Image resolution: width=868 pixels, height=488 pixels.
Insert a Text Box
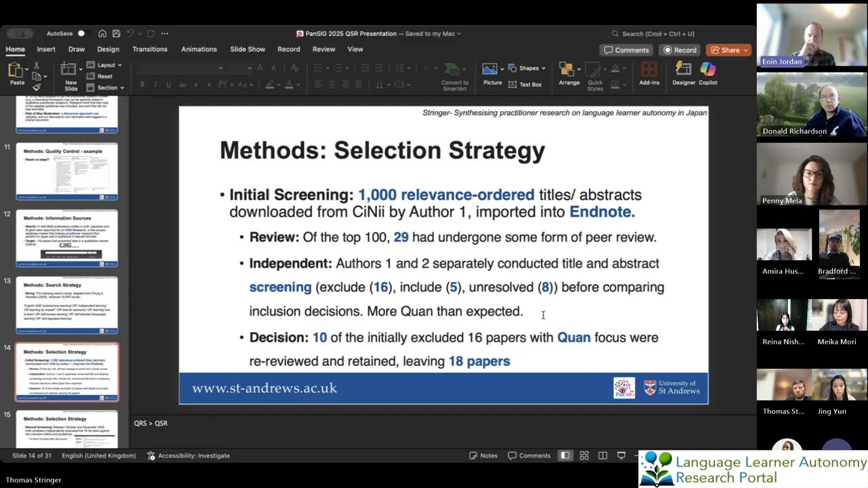tap(525, 84)
